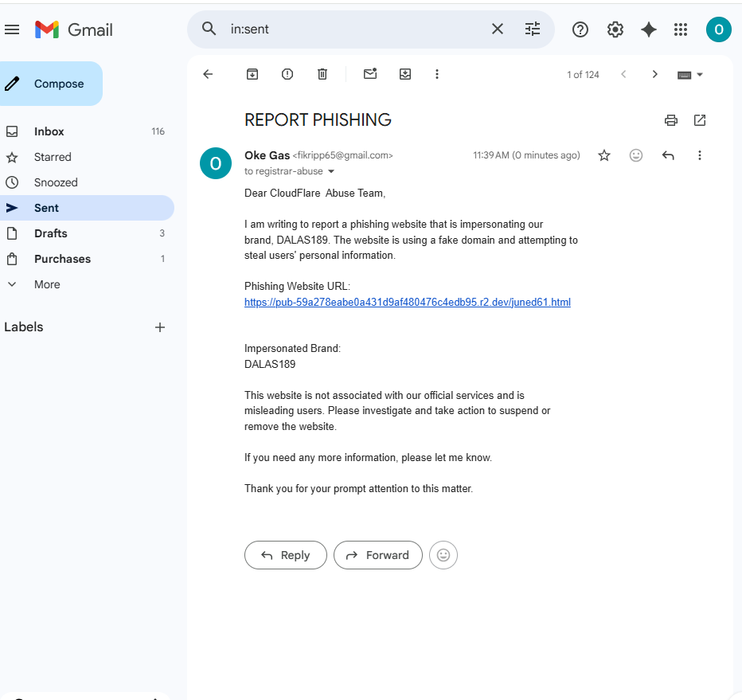Open the phishing website URL link
742x700 pixels.
point(408,302)
